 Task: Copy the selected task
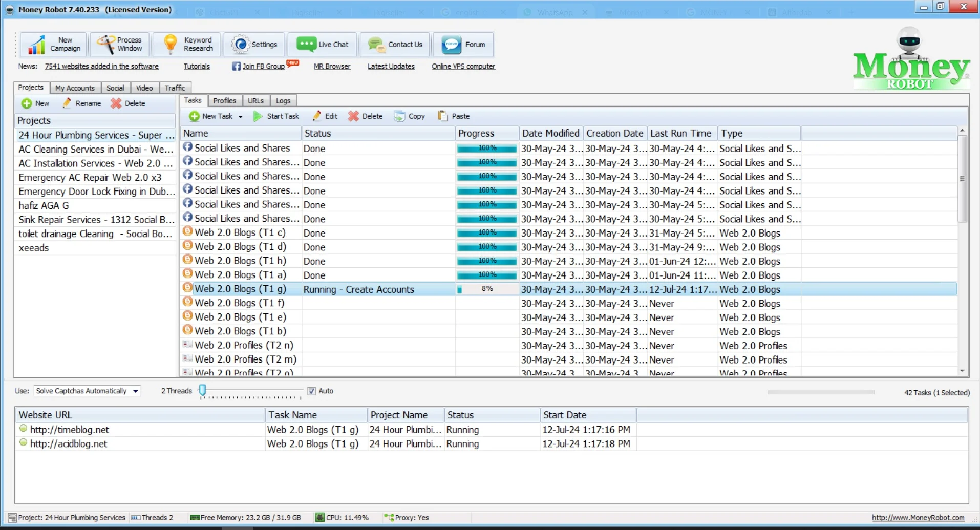pos(410,116)
